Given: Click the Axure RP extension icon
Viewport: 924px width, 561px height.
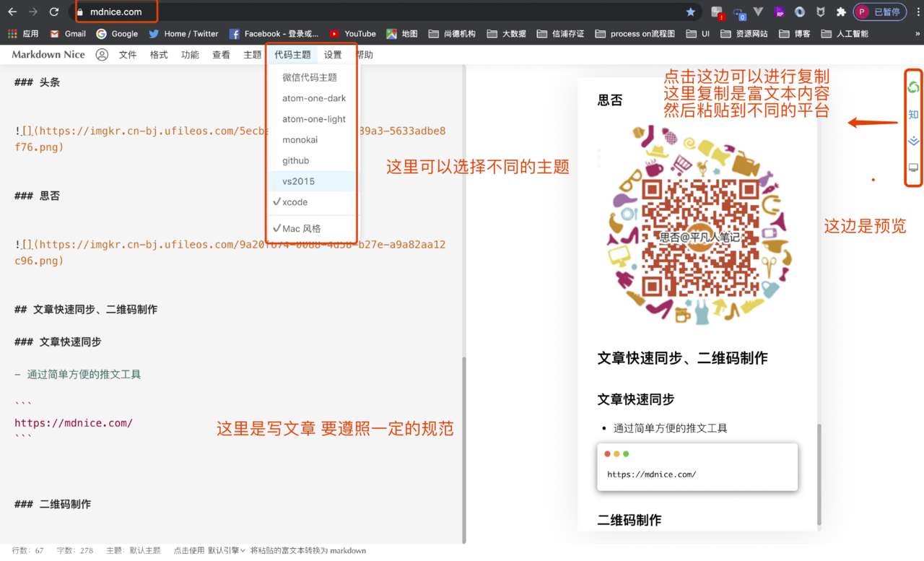Looking at the screenshot, I should [x=779, y=12].
